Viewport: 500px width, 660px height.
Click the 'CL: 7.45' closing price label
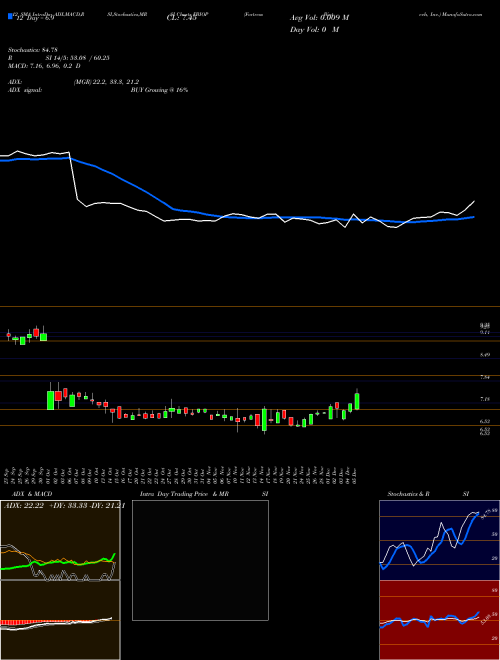point(182,18)
